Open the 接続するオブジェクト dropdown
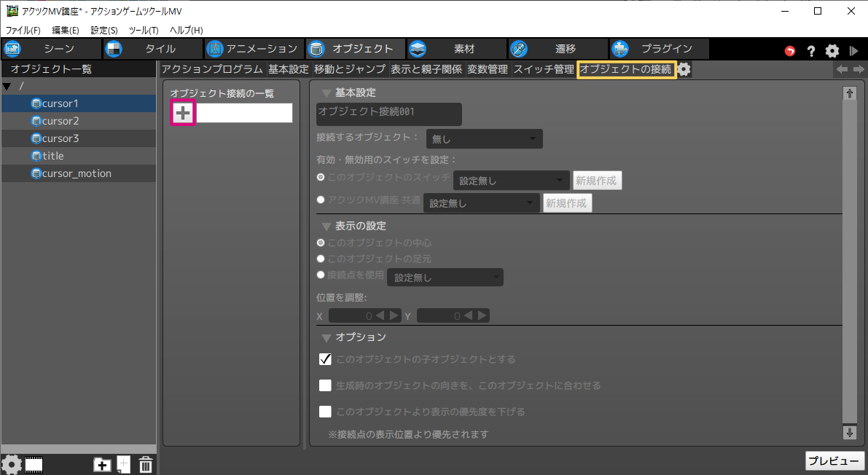This screenshot has width=868, height=475. click(484, 138)
